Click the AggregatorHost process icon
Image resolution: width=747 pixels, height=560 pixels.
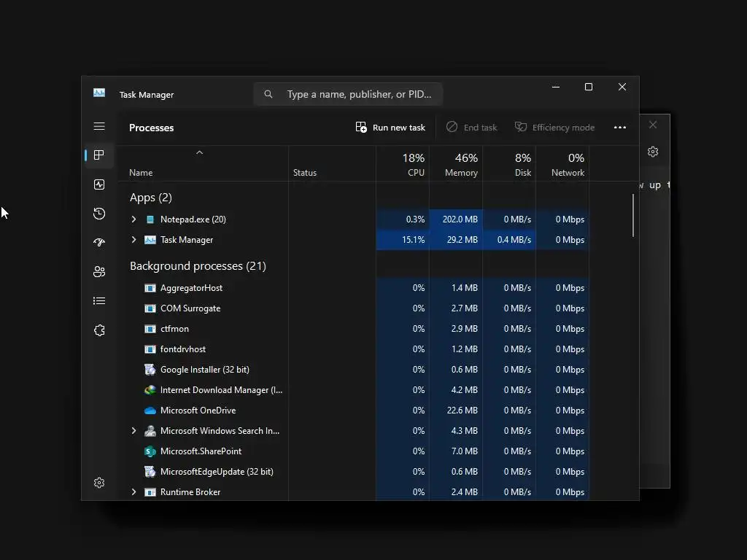pos(150,288)
